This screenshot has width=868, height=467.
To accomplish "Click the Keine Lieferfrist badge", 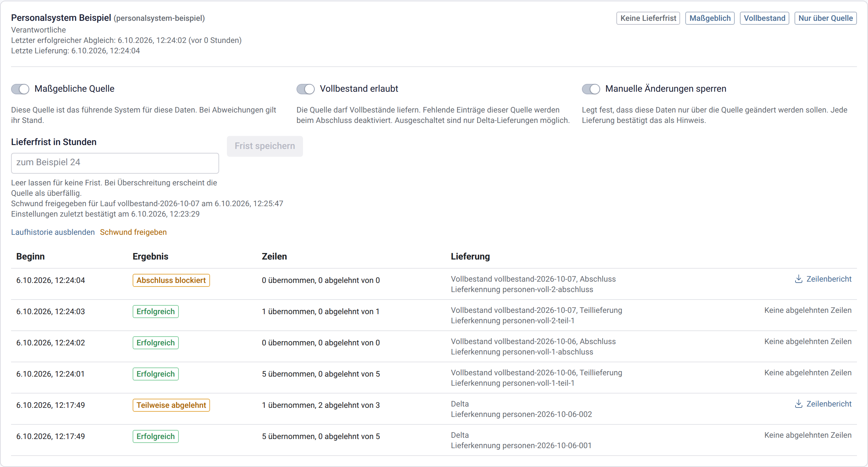I will (648, 18).
